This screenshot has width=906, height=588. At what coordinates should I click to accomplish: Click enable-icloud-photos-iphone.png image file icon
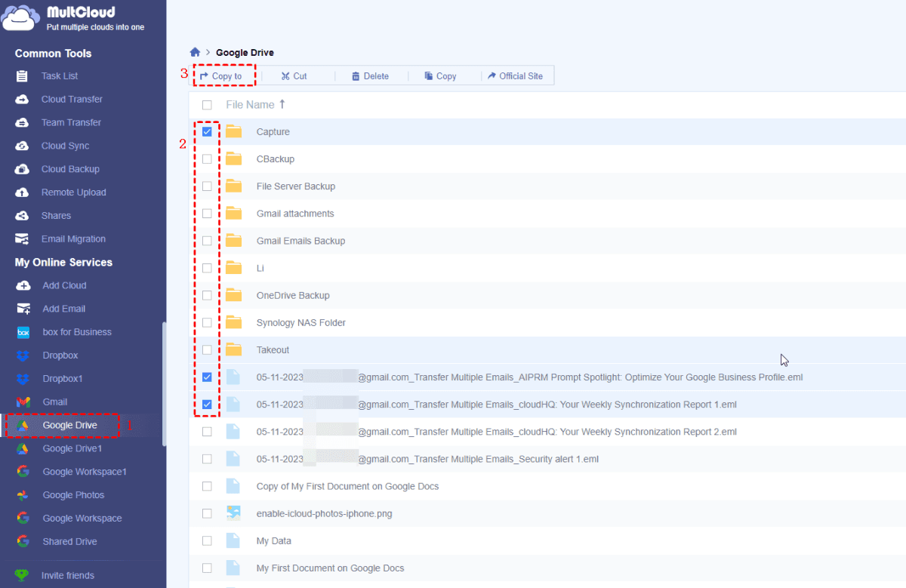pos(234,513)
